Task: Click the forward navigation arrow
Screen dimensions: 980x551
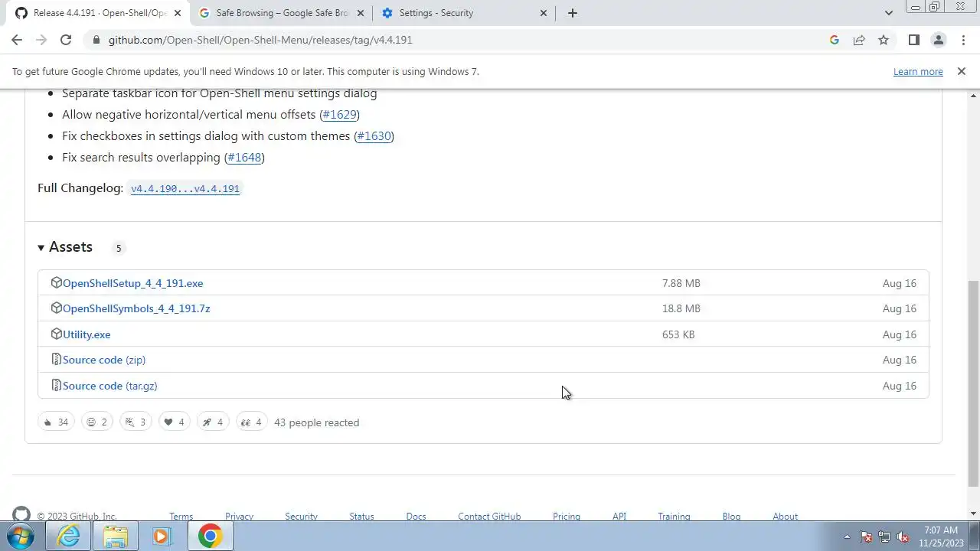Action: coord(41,40)
